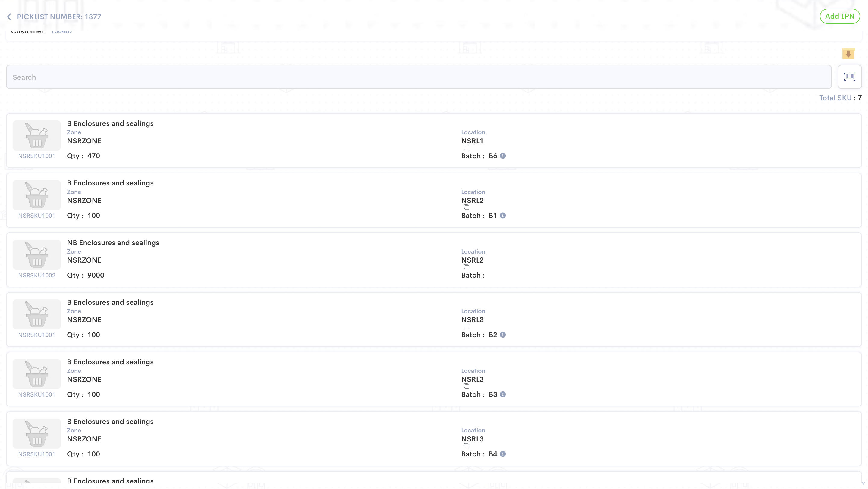Screen dimensions: 868x489
Task: Go back using the arrow beside Picklist Number
Action: (x=9, y=17)
